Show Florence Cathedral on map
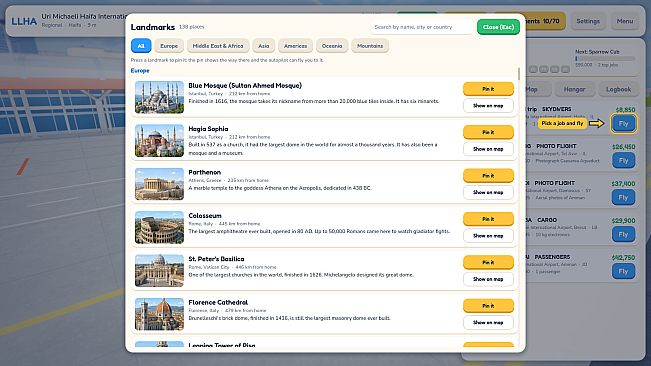 [488, 322]
